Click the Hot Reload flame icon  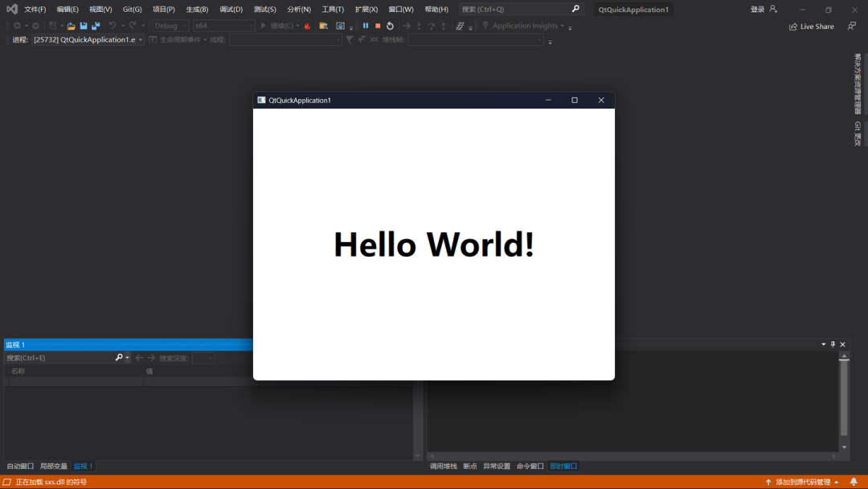tap(307, 26)
